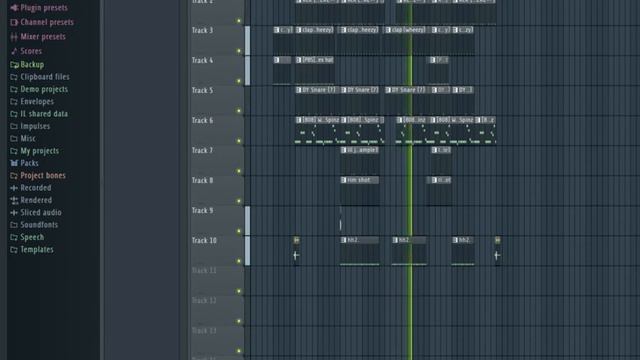Screen dimensions: 640x360
Task: Open the Clipboard files folder
Action: pos(40,77)
